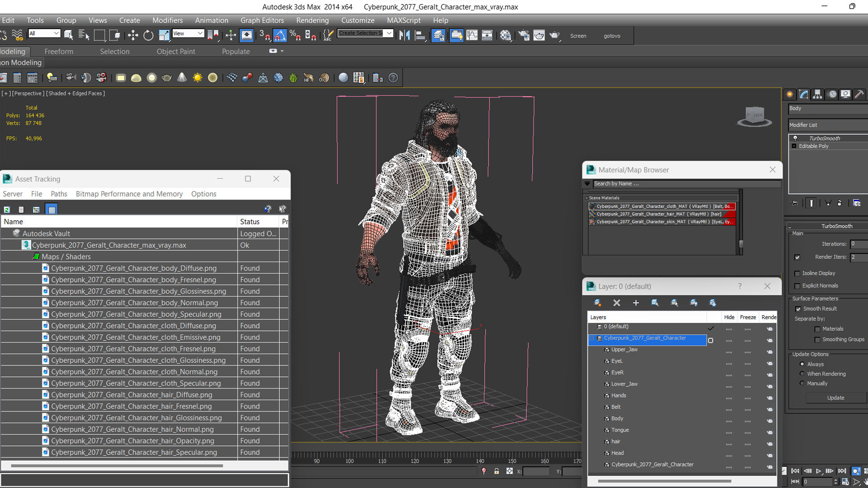Click the Update button in TurboSmooth
868x488 pixels.
click(x=835, y=398)
